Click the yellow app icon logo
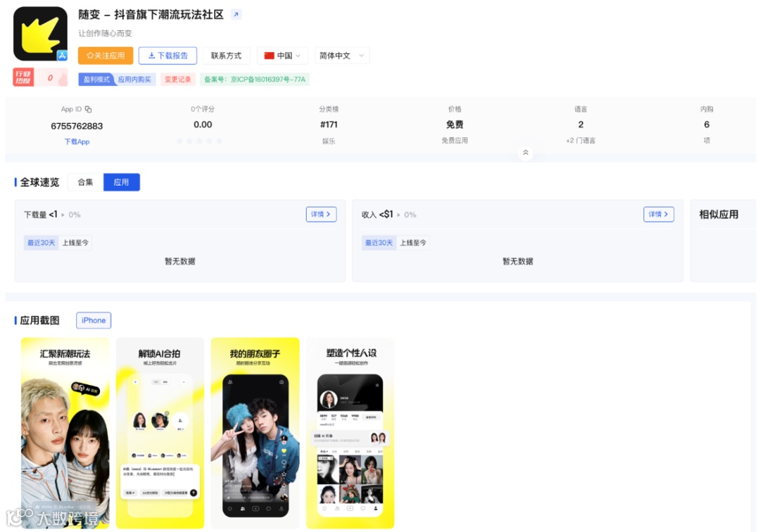This screenshot has height=532, width=760. coord(40,34)
